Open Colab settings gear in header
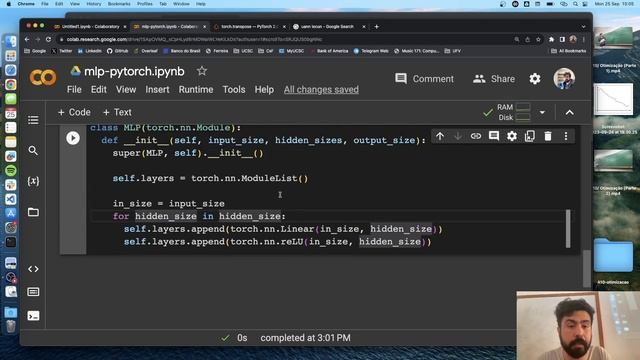 click(535, 79)
